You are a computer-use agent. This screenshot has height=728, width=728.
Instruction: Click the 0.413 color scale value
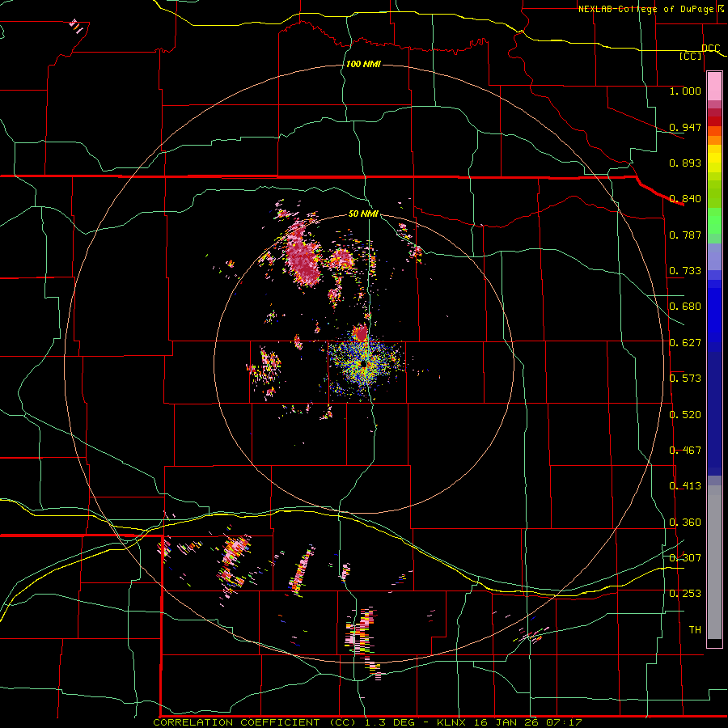(685, 486)
